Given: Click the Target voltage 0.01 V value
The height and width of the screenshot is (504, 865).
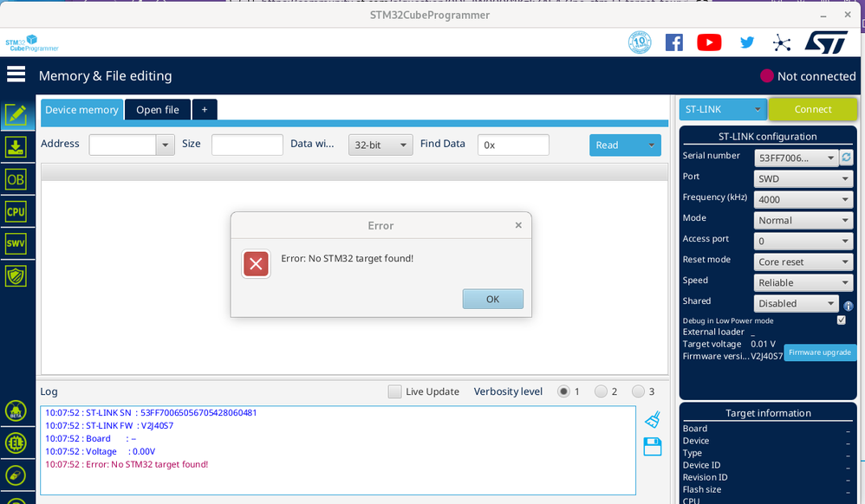Looking at the screenshot, I should (763, 344).
